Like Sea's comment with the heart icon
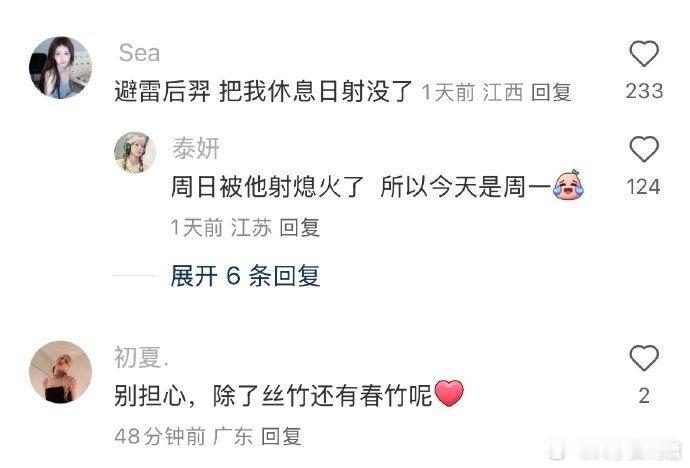Image resolution: width=690 pixels, height=468 pixels. click(644, 54)
